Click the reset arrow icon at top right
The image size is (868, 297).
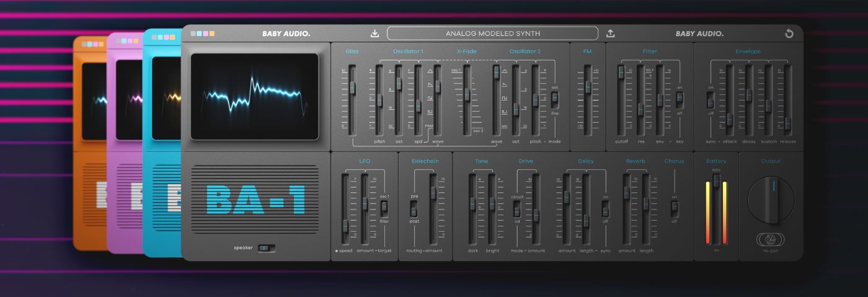point(789,33)
